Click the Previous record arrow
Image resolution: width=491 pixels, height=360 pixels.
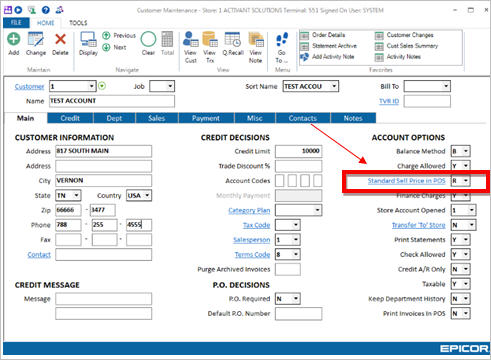point(106,35)
